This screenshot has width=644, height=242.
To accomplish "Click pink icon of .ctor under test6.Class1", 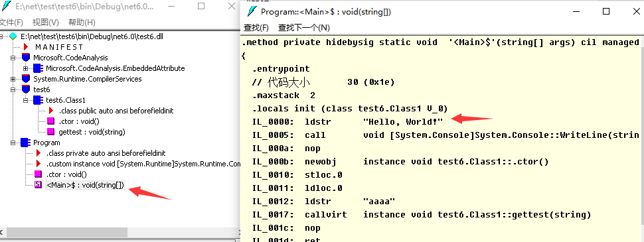I will (x=50, y=121).
